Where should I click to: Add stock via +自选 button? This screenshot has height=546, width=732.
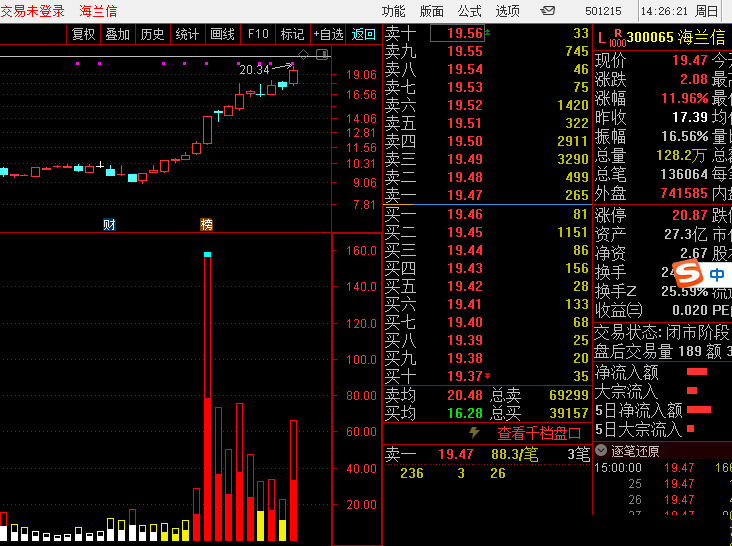point(328,34)
